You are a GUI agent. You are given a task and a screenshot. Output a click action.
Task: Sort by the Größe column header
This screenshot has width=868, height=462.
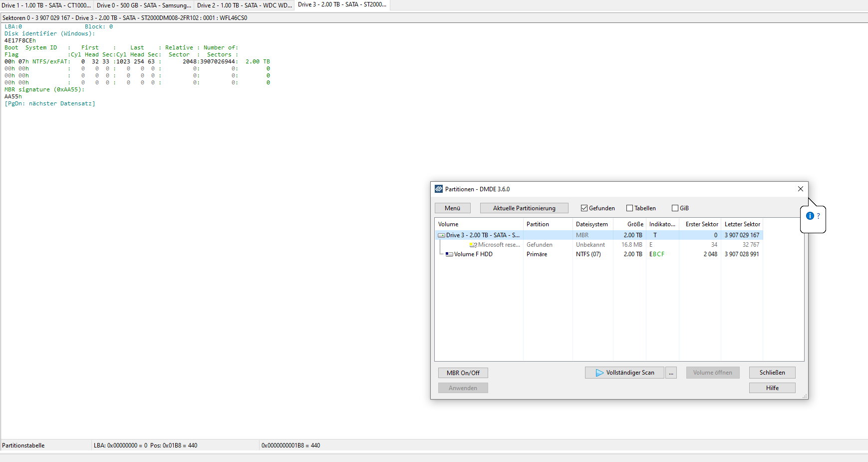tap(630, 224)
